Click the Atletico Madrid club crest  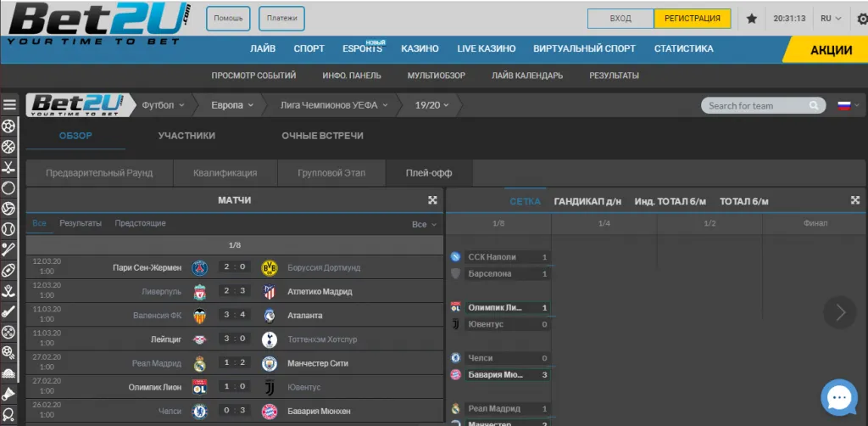269,291
